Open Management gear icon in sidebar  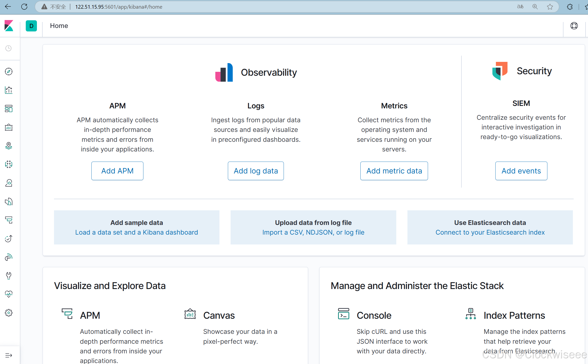coord(9,313)
